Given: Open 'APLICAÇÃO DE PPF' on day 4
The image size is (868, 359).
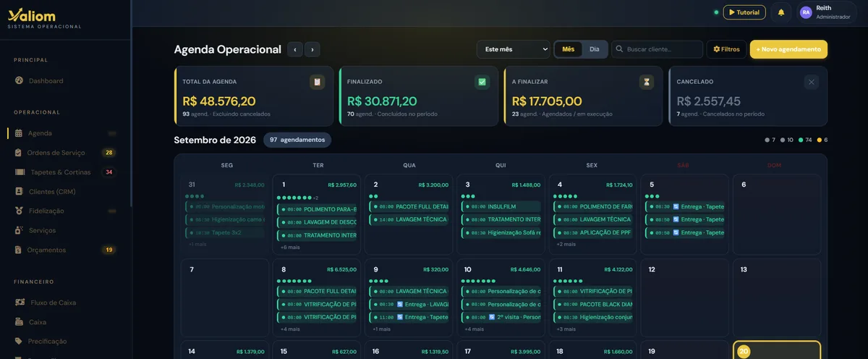Looking at the screenshot, I should tap(593, 232).
